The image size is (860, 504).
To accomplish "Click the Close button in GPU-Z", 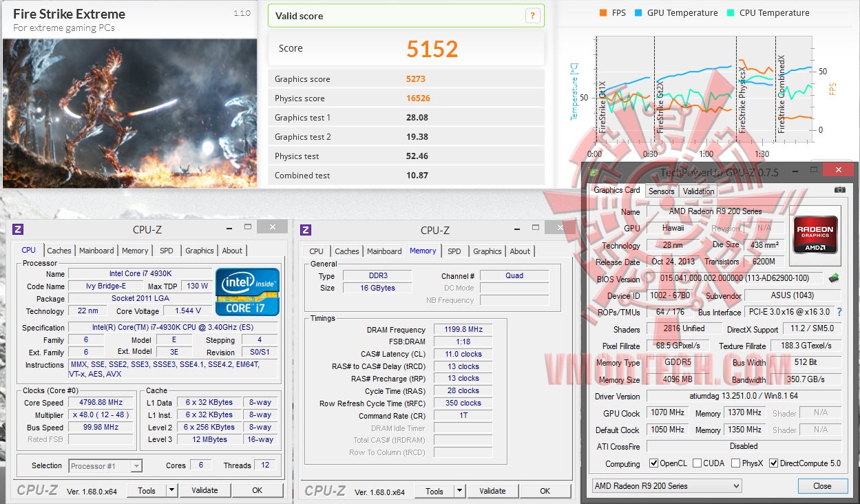I will (x=822, y=486).
